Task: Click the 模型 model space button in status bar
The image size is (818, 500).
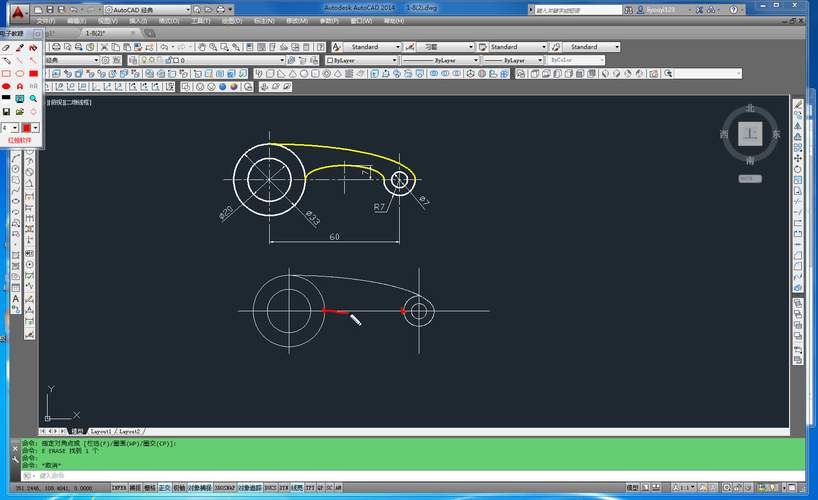Action: pos(632,487)
